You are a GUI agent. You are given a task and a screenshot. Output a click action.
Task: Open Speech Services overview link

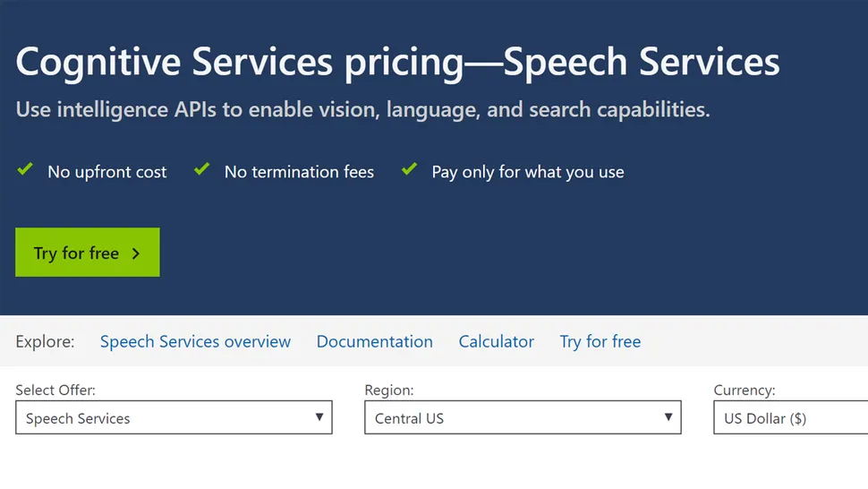(x=195, y=341)
